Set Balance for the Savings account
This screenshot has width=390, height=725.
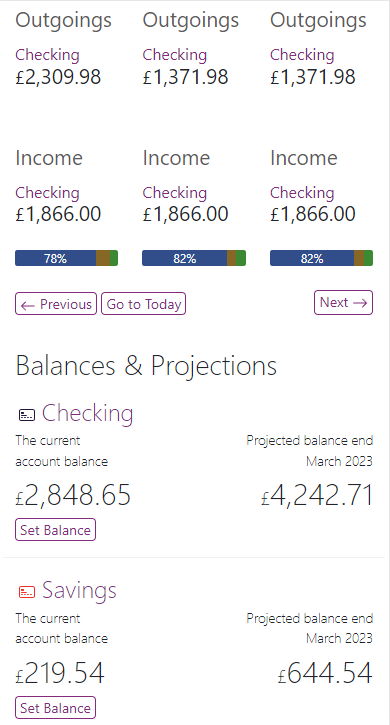pos(56,707)
